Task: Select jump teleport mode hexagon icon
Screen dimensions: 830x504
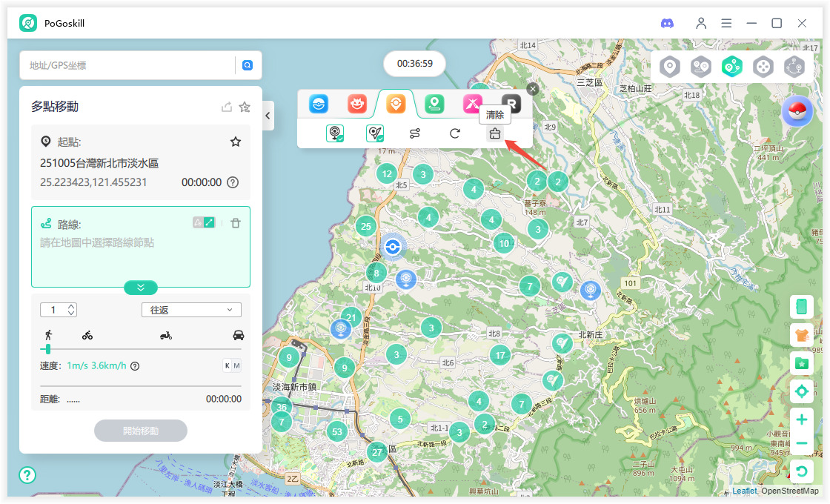Action: [x=794, y=67]
